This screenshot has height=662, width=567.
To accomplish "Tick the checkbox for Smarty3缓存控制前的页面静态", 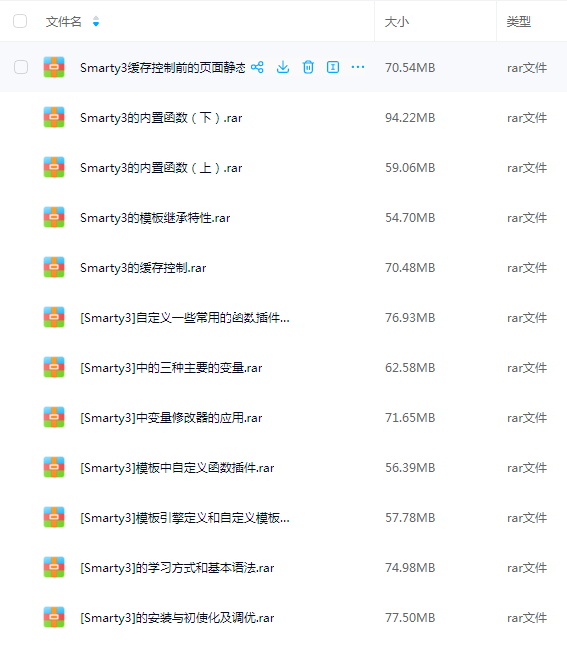I will (21, 67).
